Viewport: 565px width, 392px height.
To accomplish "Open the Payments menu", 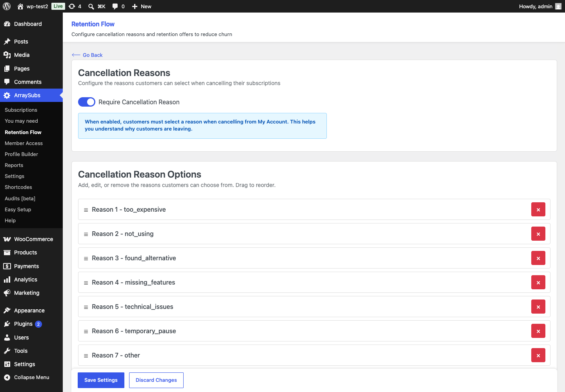I will pos(31,266).
